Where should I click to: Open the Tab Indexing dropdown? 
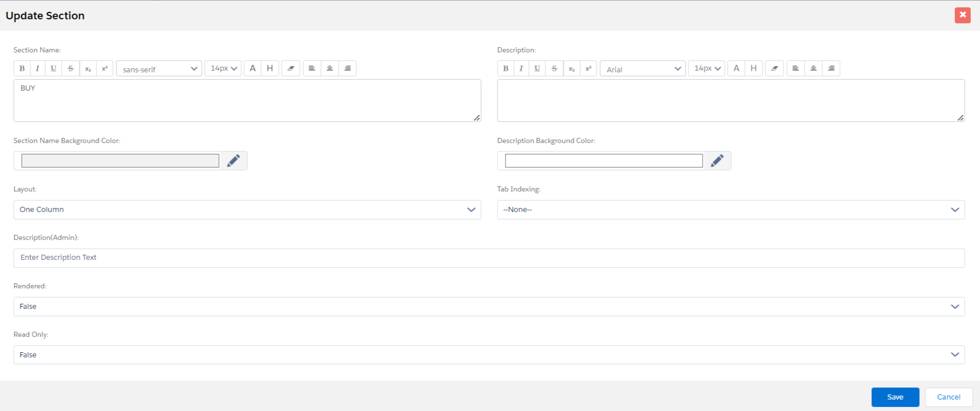tap(730, 210)
